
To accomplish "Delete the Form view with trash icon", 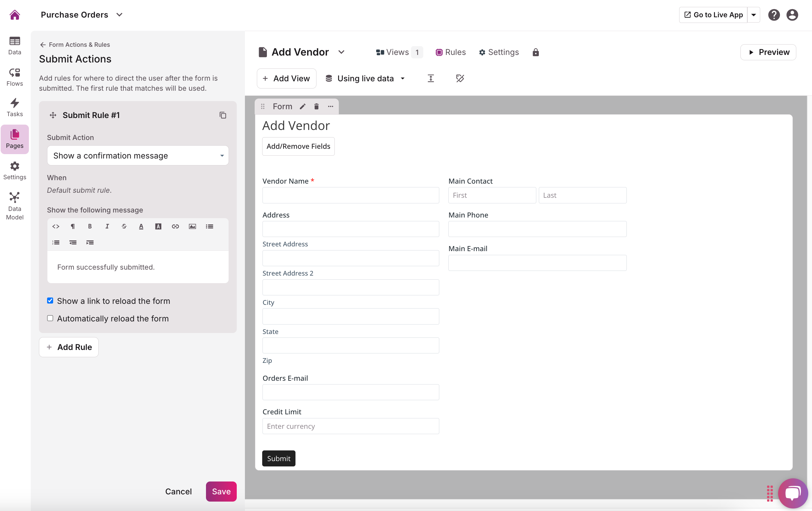I will pos(316,106).
